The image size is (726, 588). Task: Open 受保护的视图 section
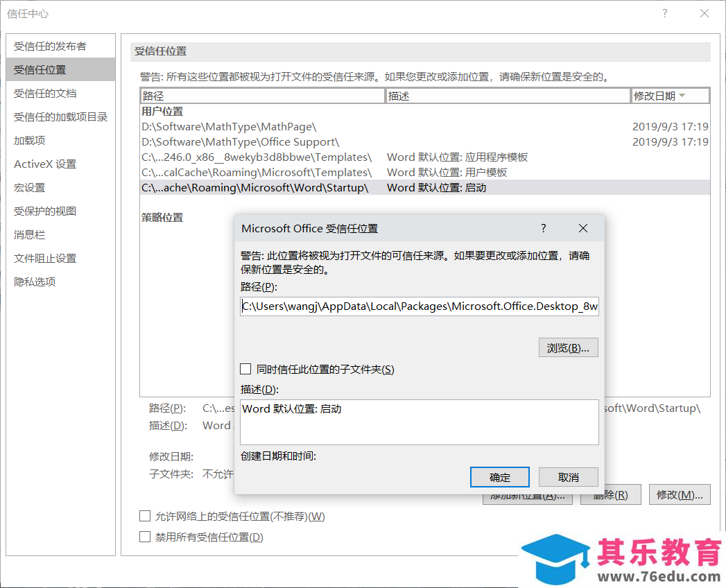coord(60,211)
